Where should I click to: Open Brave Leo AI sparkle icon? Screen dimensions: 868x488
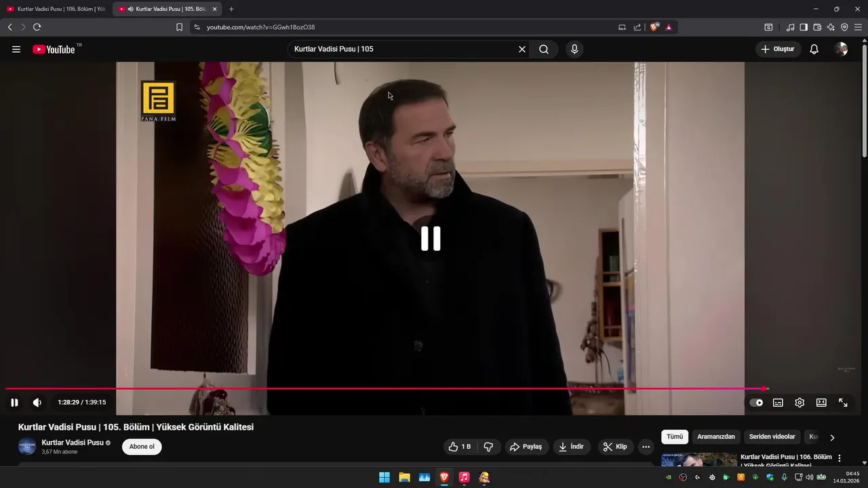[x=831, y=27]
